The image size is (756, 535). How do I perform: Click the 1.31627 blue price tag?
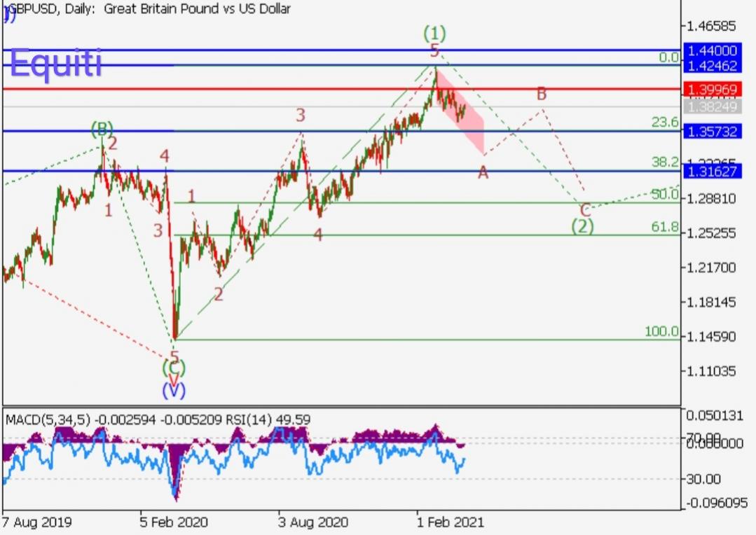(x=710, y=171)
